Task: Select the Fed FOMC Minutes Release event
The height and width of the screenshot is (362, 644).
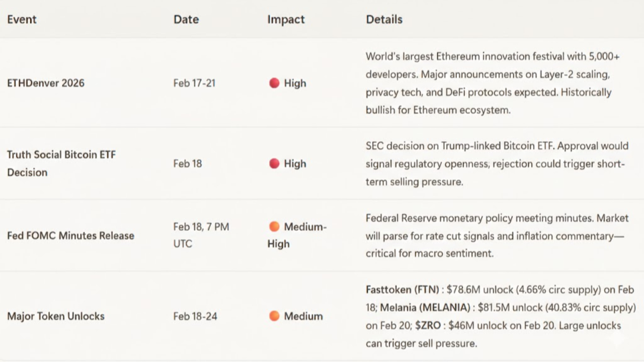Action: click(x=70, y=235)
